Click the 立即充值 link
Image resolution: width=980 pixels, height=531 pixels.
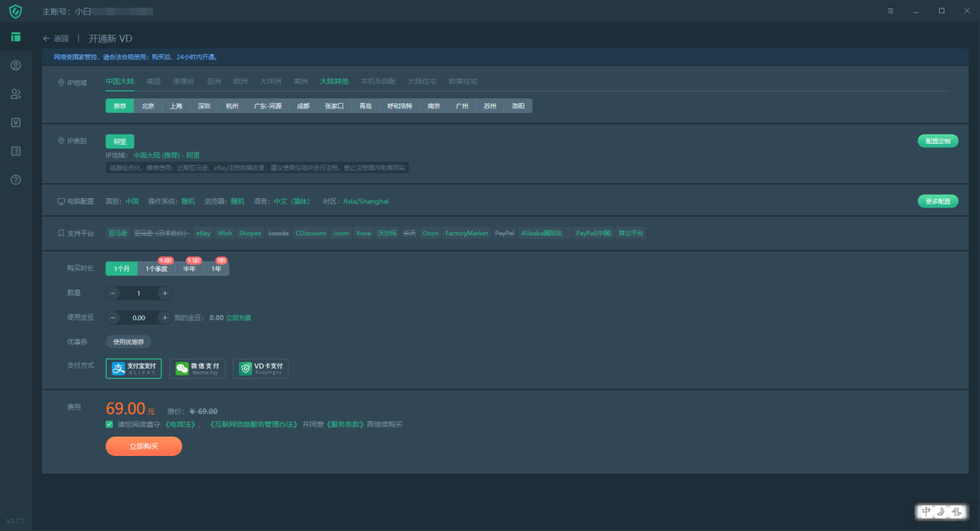pyautogui.click(x=238, y=317)
